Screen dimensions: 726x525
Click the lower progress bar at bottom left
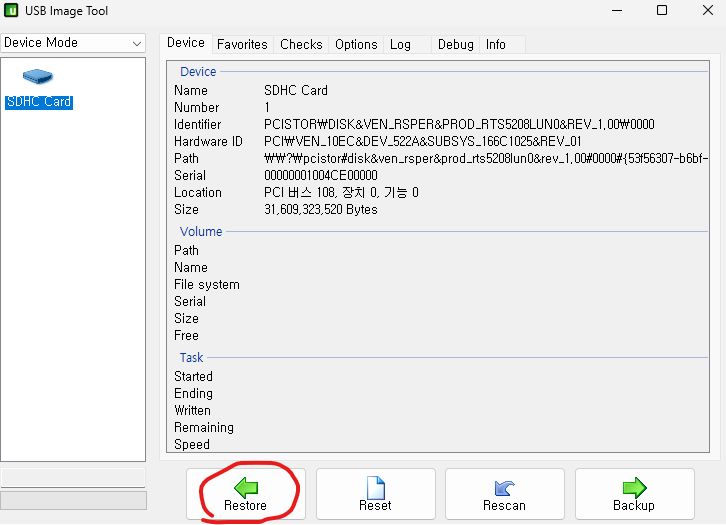coord(73,500)
